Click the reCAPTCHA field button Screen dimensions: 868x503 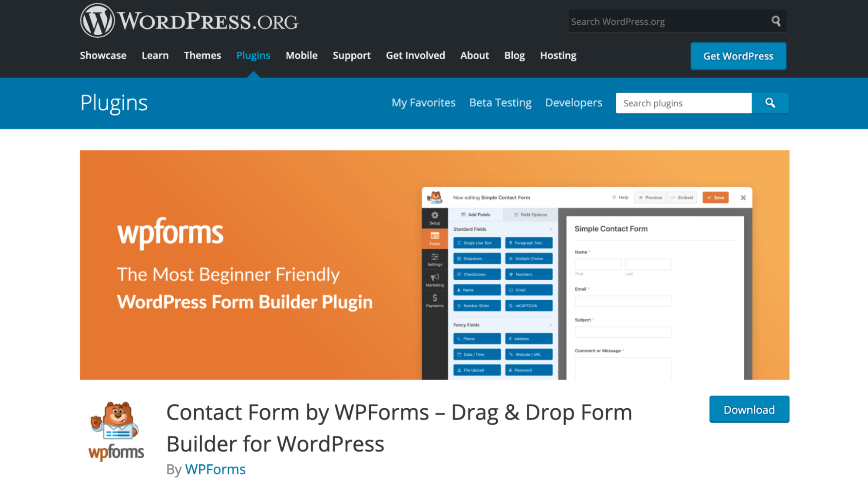pyautogui.click(x=528, y=305)
